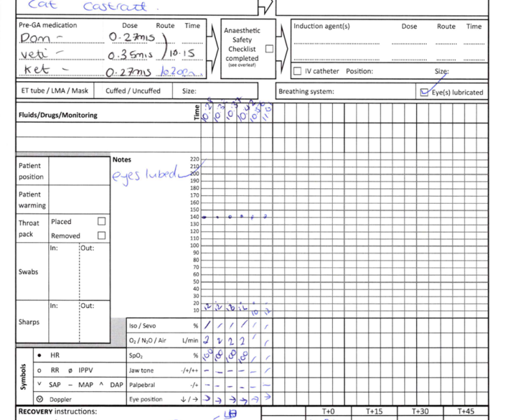Check the Throat pack Removed box
Image resolution: width=508 pixels, height=420 pixels.
102,236
